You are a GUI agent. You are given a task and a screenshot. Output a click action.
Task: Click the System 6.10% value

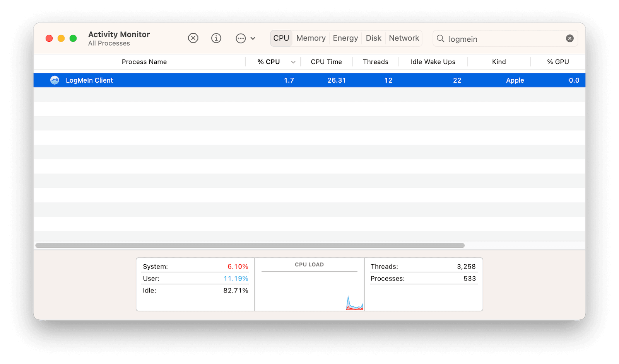pyautogui.click(x=238, y=267)
